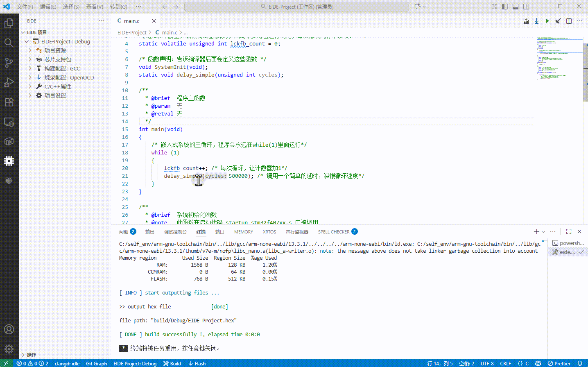The image size is (588, 367).
Task: Click the EIDE chip icon in activity bar
Action: point(9,161)
